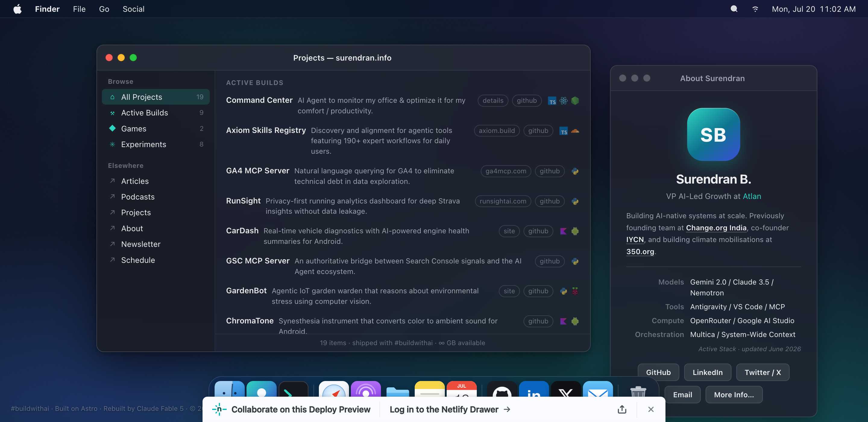
Task: Click the Python icon on the RunSight row
Action: click(x=575, y=201)
